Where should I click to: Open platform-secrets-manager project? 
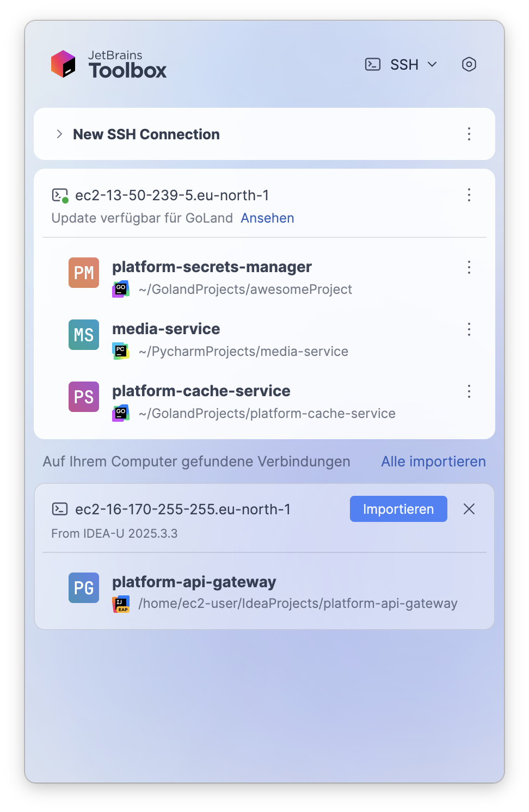(212, 267)
